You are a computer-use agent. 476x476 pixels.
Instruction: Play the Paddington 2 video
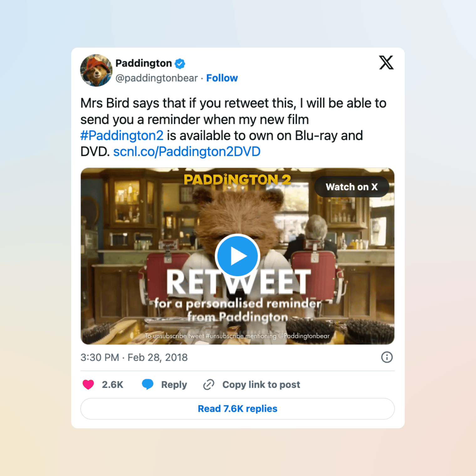point(237,256)
